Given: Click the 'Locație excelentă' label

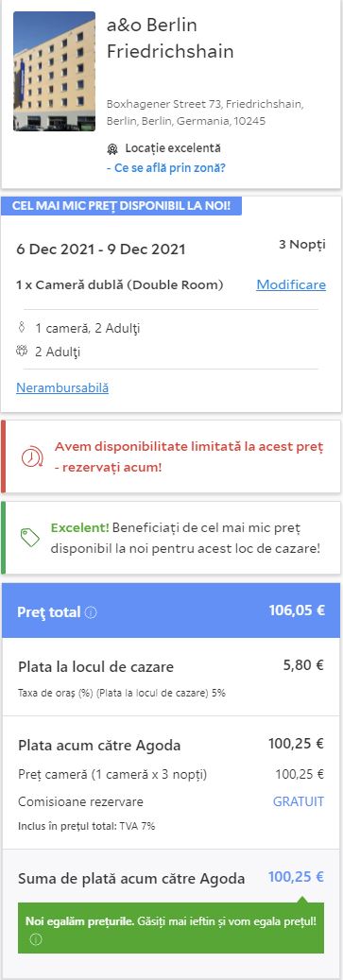Looking at the screenshot, I should [x=172, y=148].
